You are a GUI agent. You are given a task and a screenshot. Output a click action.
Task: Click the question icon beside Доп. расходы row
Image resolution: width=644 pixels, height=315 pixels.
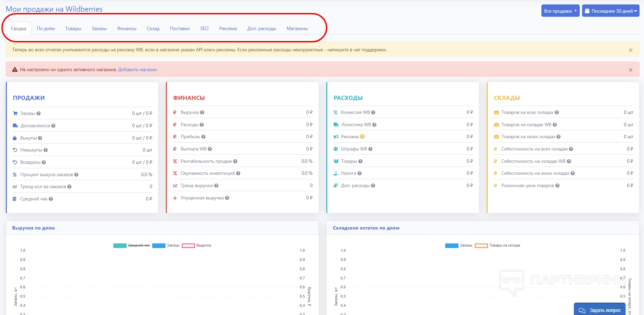tap(373, 186)
